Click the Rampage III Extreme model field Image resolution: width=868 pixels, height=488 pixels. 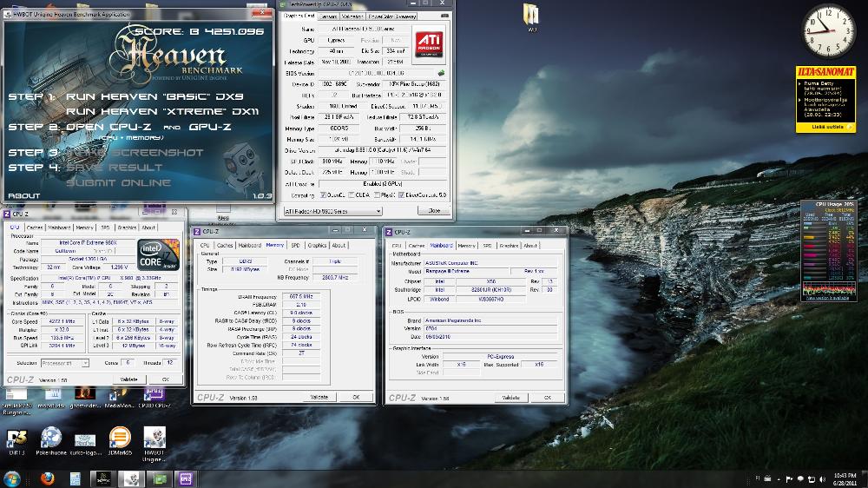466,272
